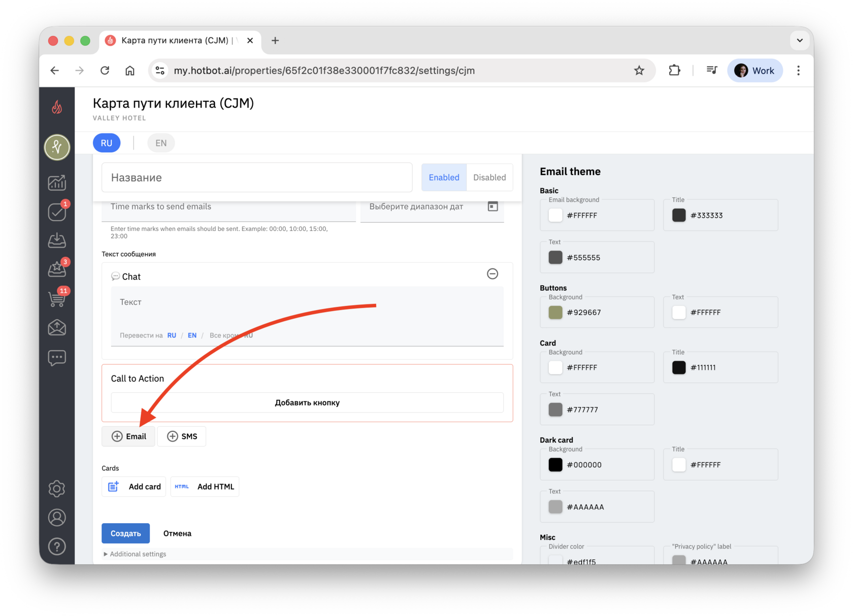This screenshot has width=853, height=616.
Task: Add an Email channel
Action: pyautogui.click(x=128, y=436)
